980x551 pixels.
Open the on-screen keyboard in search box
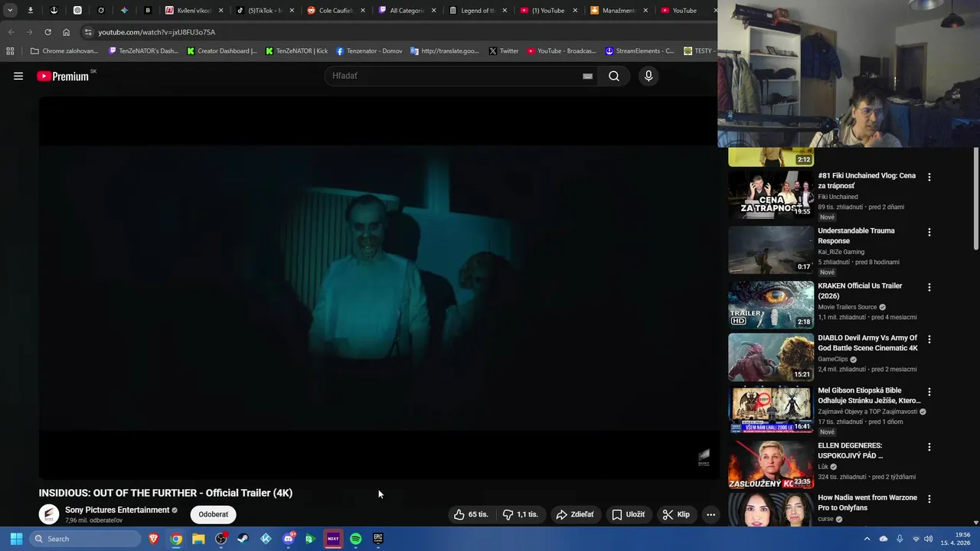(587, 76)
